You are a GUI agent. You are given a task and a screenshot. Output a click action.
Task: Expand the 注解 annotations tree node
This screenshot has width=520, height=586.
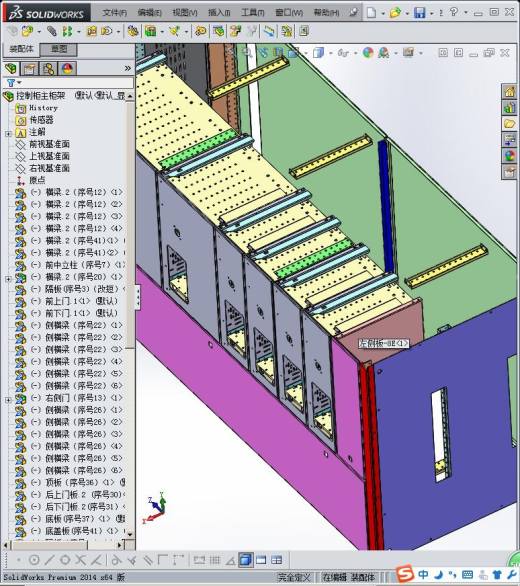pos(8,133)
